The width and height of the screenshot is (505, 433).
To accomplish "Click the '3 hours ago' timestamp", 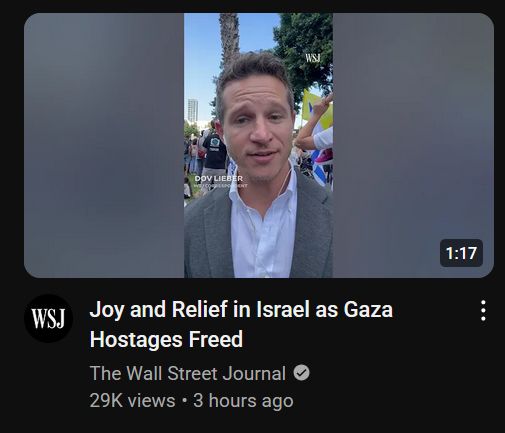I will 243,400.
